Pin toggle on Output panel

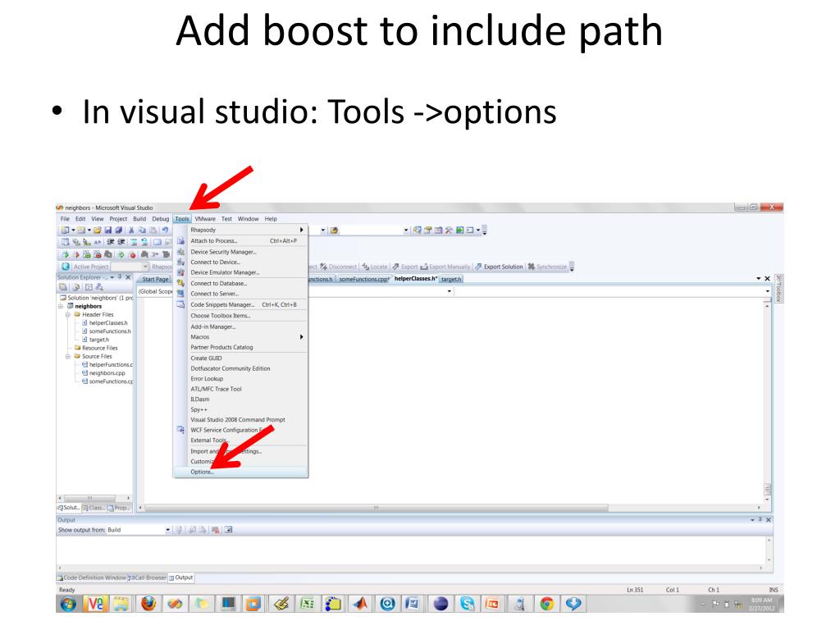[x=760, y=519]
